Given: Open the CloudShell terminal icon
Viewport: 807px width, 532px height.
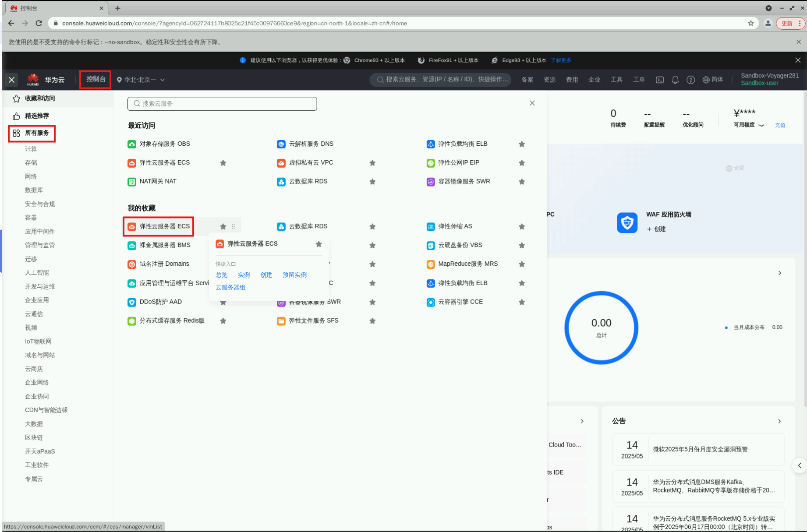Looking at the screenshot, I should (x=659, y=80).
